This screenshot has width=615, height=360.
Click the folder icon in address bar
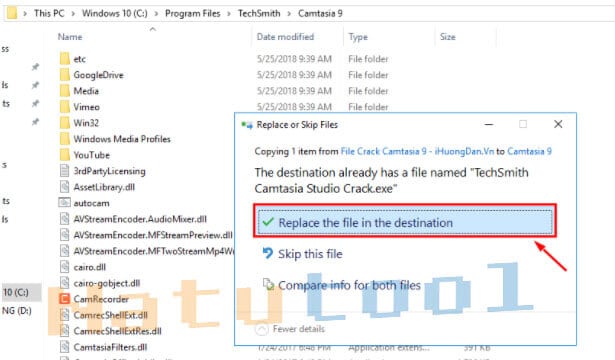pos(12,13)
